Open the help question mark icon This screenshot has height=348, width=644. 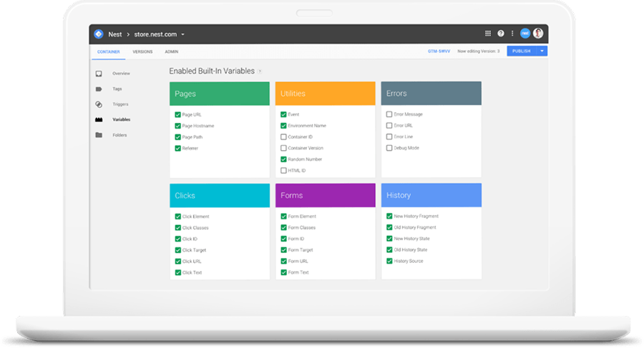coord(501,34)
